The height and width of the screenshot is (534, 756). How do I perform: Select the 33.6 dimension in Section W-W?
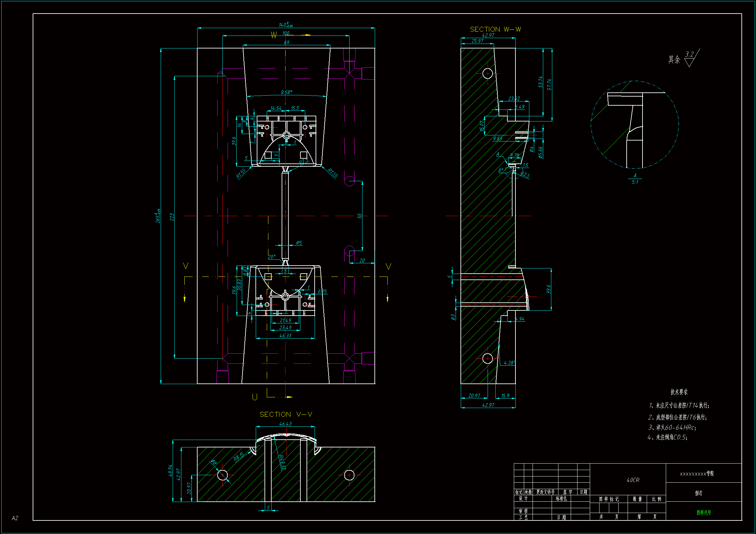tap(548, 289)
